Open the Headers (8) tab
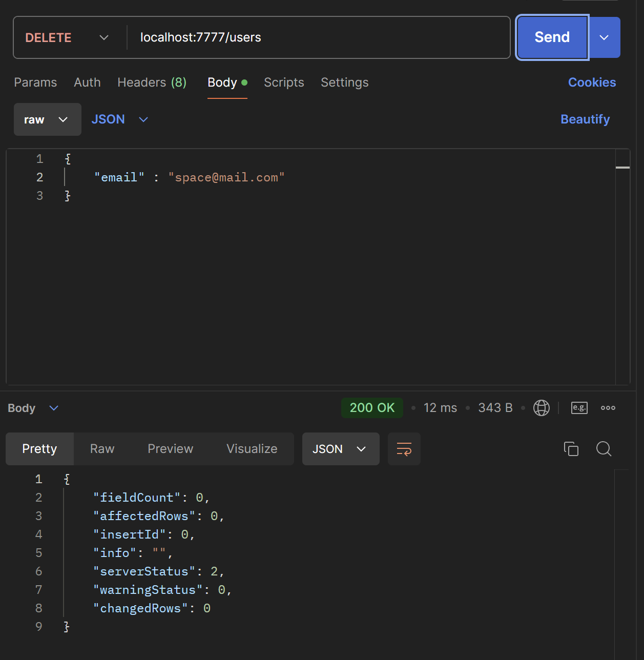The width and height of the screenshot is (644, 660). coord(152,82)
